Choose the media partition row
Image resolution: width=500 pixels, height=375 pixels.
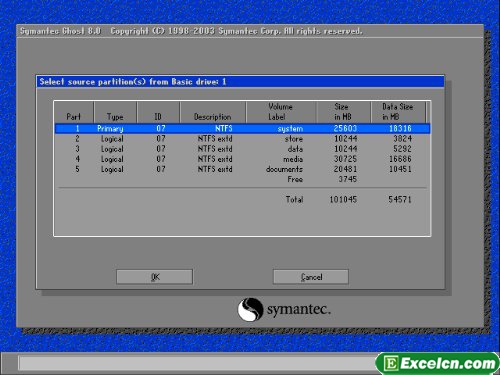click(x=242, y=159)
